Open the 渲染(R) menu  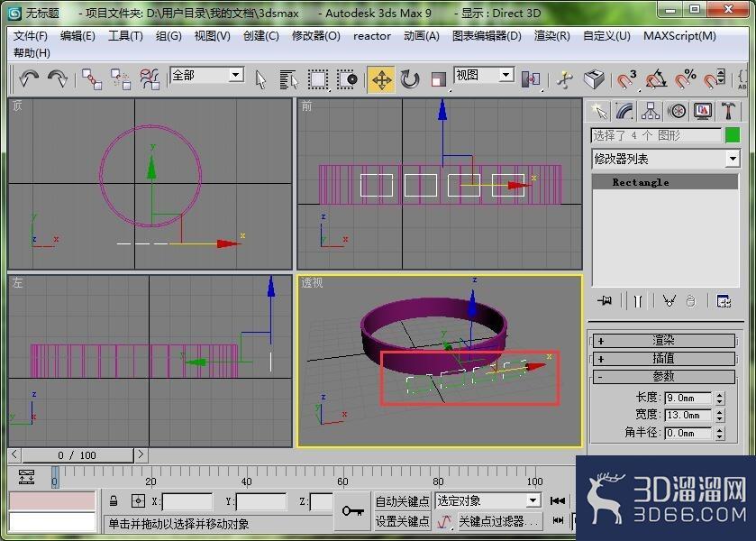point(551,36)
